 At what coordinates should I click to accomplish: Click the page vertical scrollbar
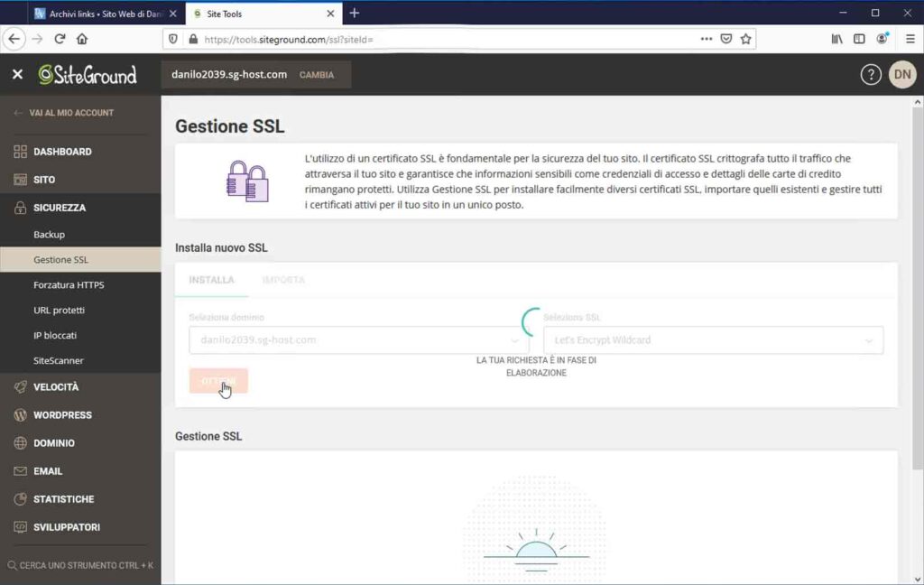[x=917, y=289]
